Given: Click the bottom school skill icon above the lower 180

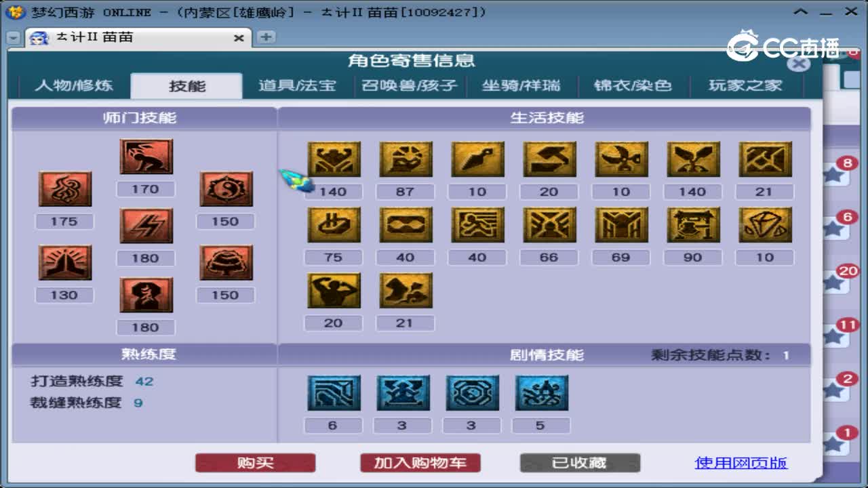Looking at the screenshot, I should 146,295.
